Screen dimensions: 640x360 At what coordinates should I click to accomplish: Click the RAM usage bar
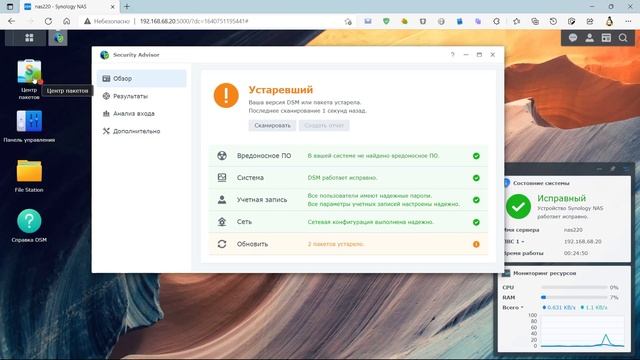574,298
